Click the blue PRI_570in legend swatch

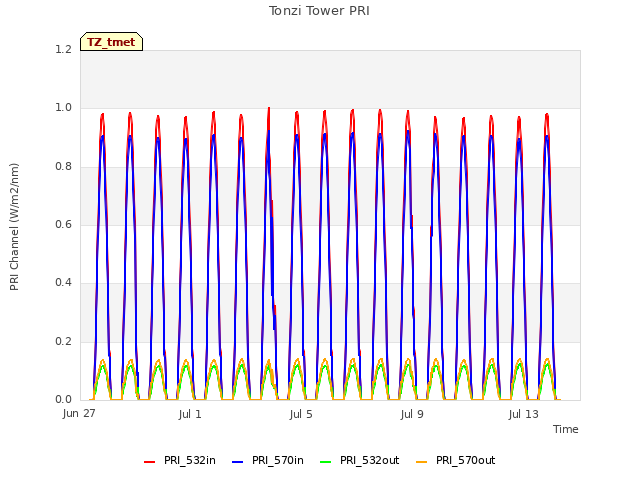coord(238,462)
